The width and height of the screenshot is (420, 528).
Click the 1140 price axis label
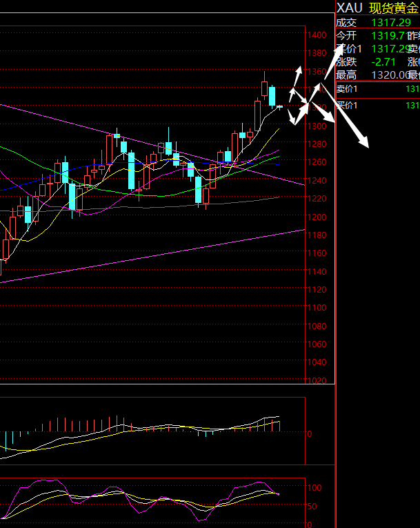point(317,271)
